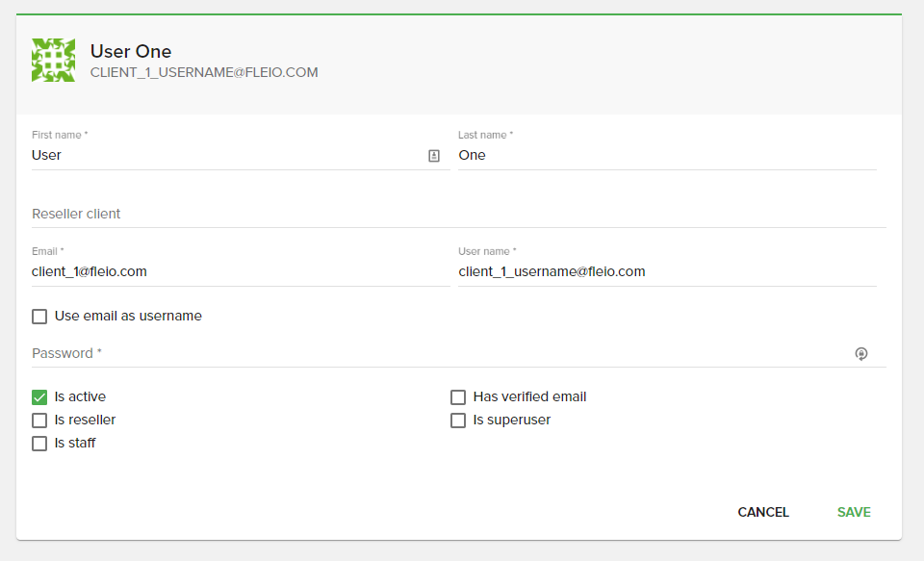This screenshot has height=561, width=924.
Task: Click the green user avatar icon
Action: tap(53, 61)
